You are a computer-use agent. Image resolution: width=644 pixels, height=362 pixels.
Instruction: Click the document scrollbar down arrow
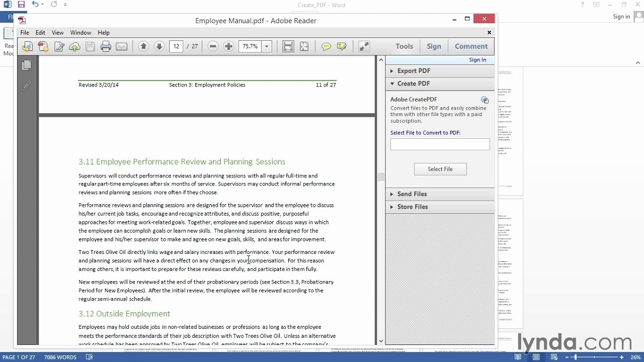pos(381,341)
